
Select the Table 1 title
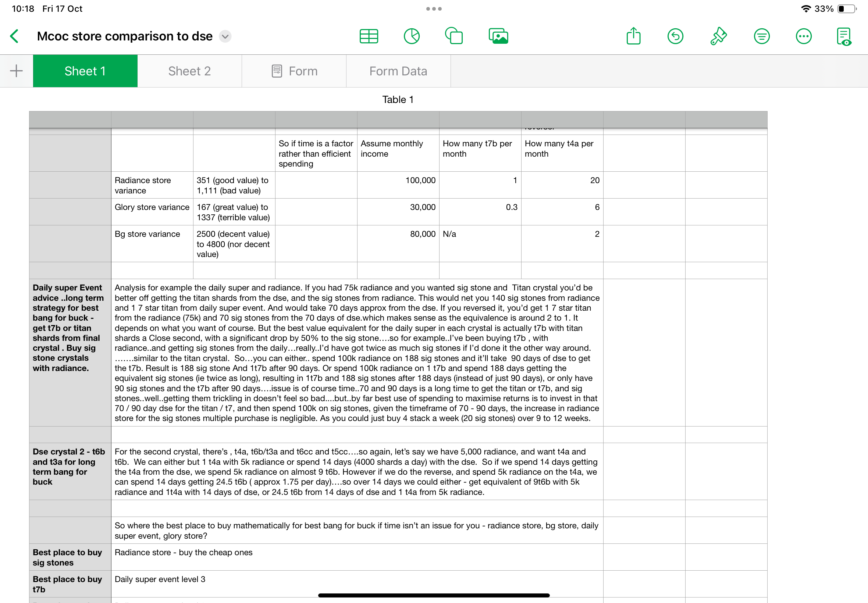click(398, 99)
